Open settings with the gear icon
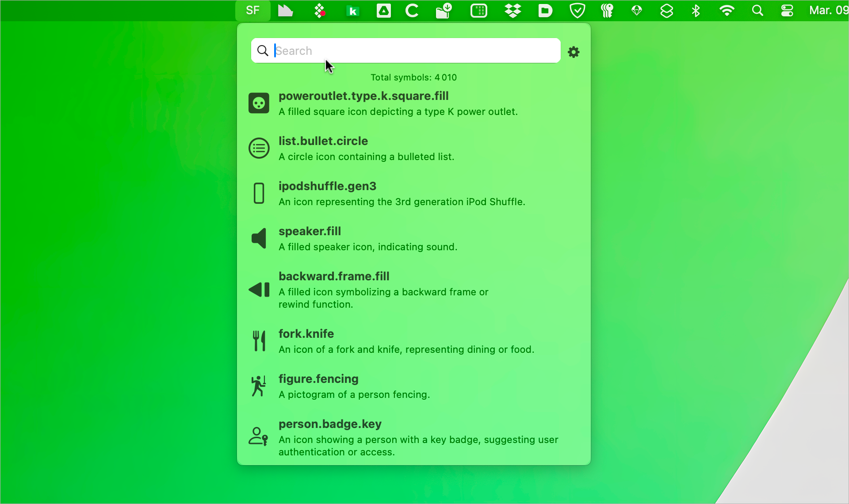This screenshot has width=849, height=504. click(x=574, y=52)
